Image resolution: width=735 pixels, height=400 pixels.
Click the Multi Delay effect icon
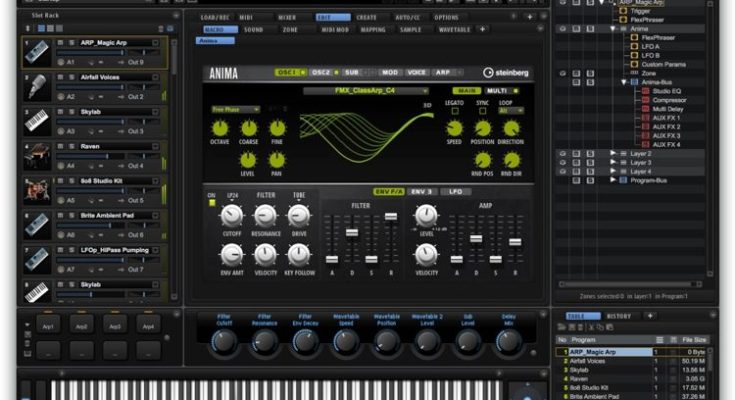647,109
